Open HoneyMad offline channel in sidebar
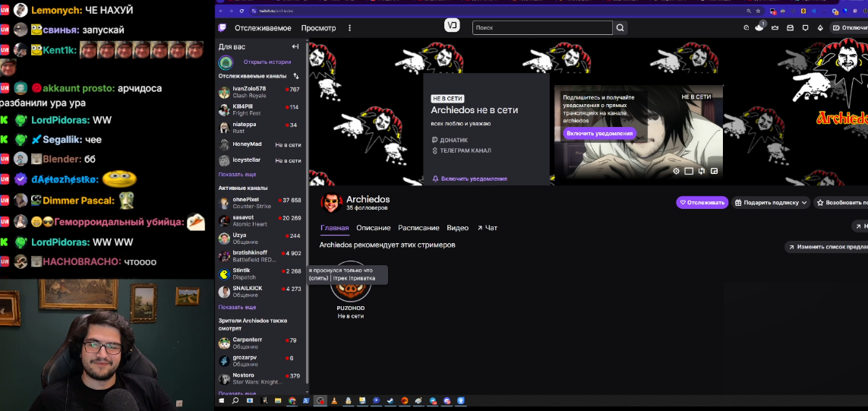This screenshot has height=411, width=868. tap(260, 144)
